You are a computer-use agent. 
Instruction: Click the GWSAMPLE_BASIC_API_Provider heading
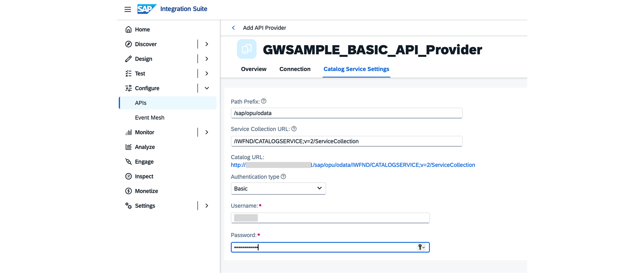pyautogui.click(x=372, y=50)
